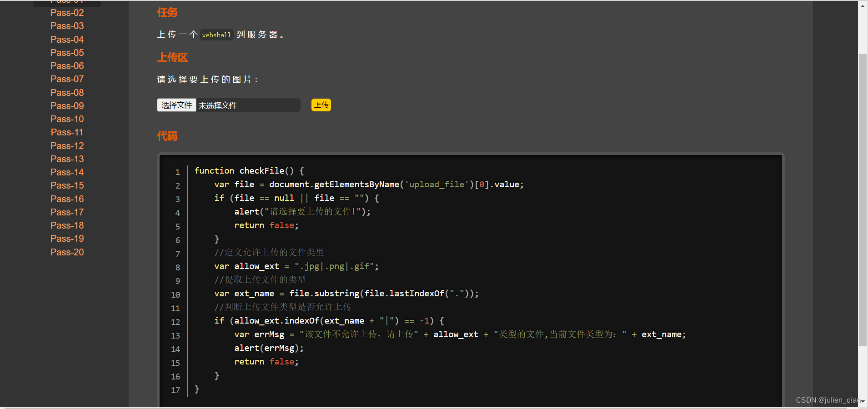Navigate to Pass-09
868x409 pixels.
(x=67, y=106)
